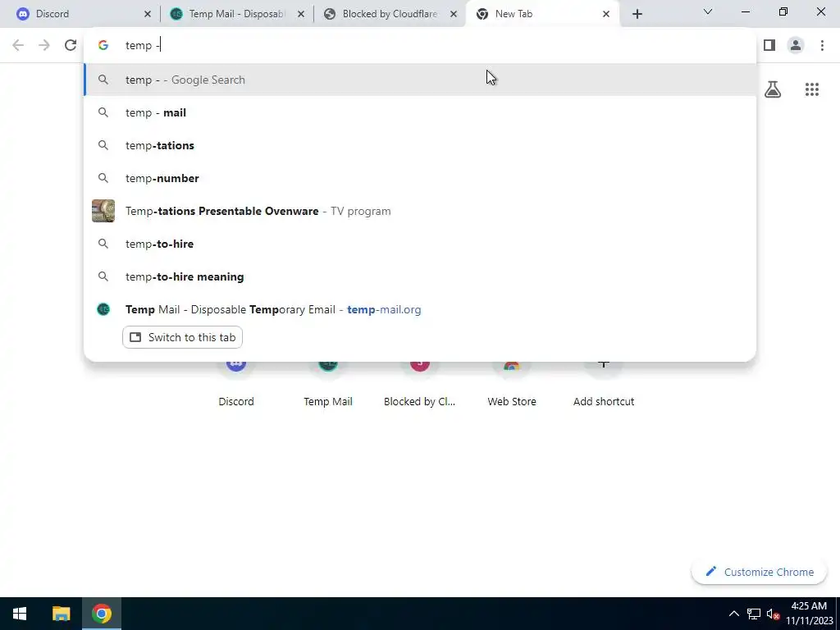Click the Chrome taskbar icon
The width and height of the screenshot is (840, 630).
pyautogui.click(x=101, y=614)
